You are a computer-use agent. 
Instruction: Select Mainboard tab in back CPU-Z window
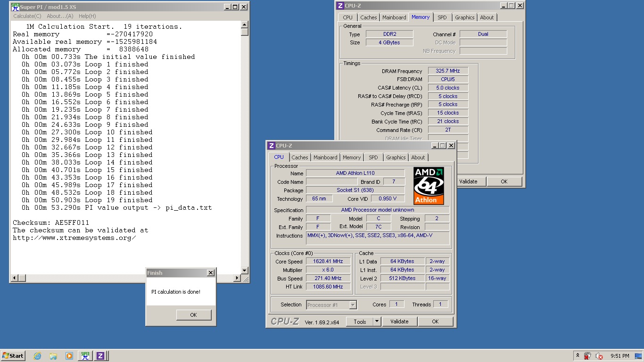click(x=394, y=17)
